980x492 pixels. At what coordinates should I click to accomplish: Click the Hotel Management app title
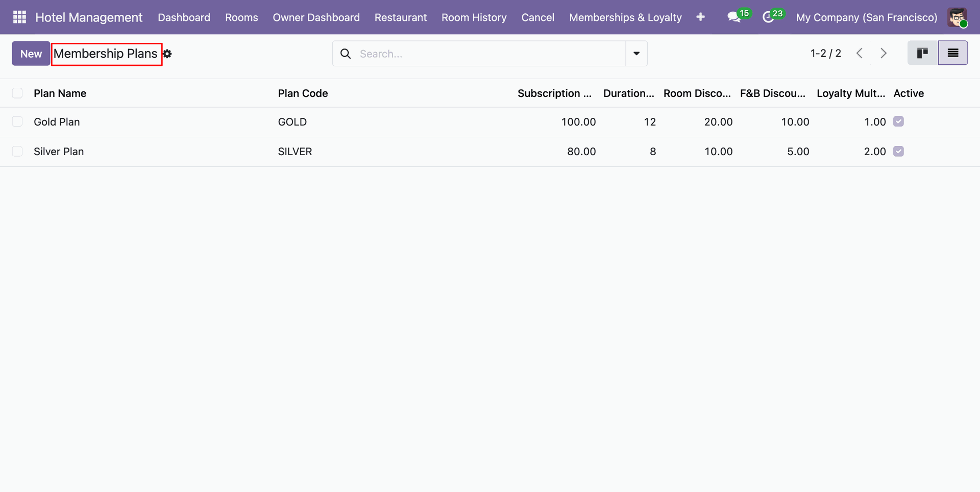click(x=89, y=17)
